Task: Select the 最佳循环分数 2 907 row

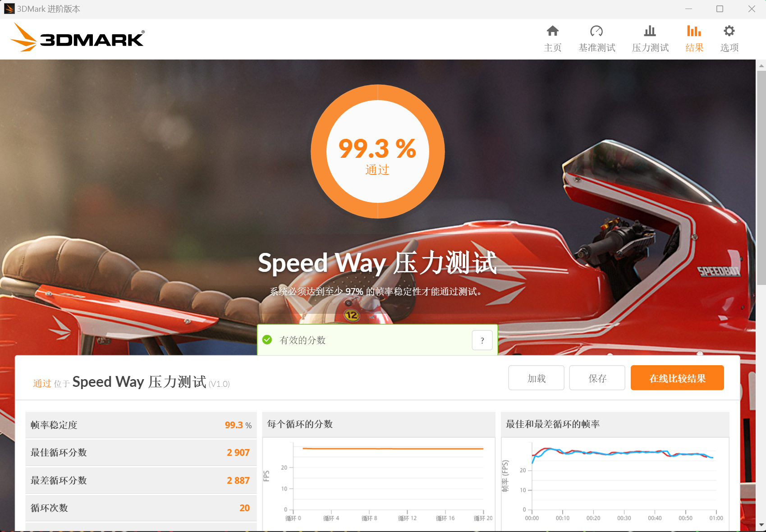Action: point(141,452)
